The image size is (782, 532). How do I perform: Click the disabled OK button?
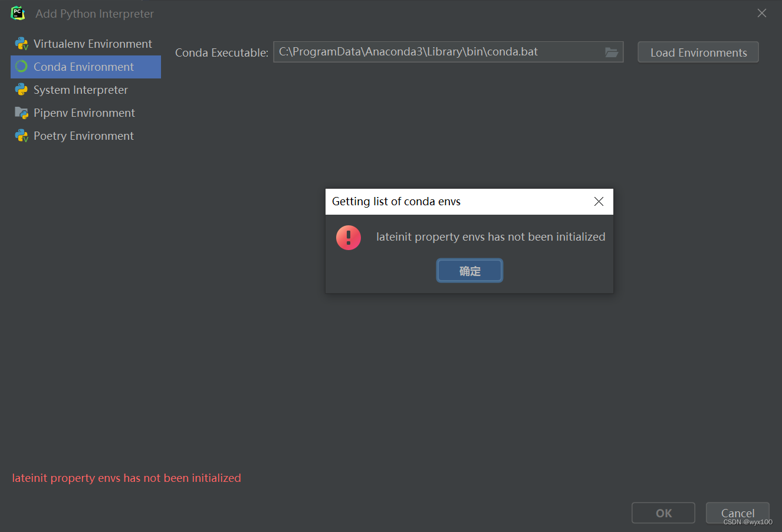[663, 513]
